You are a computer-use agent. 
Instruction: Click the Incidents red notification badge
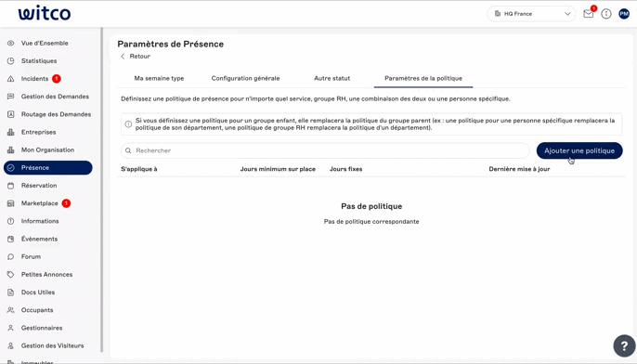(x=57, y=79)
